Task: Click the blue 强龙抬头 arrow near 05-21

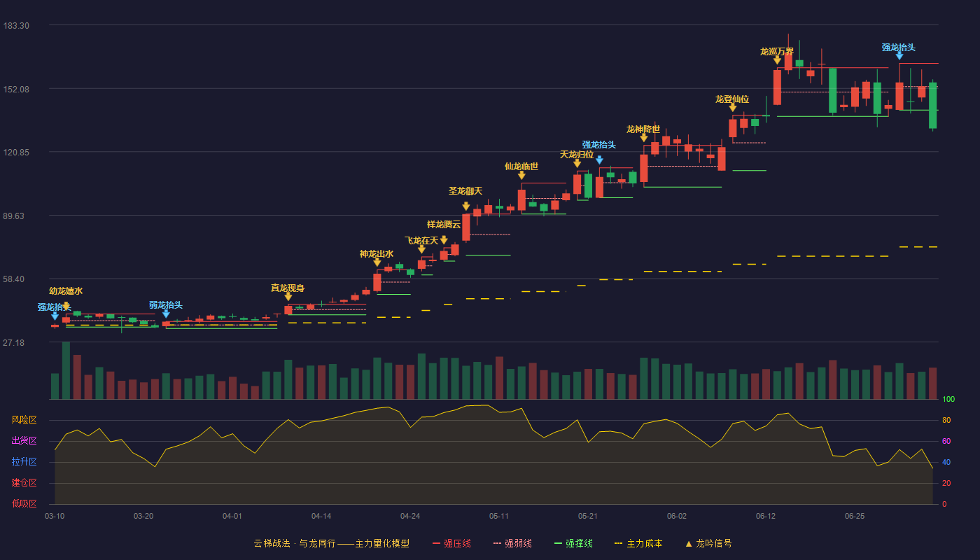Action: click(x=599, y=160)
